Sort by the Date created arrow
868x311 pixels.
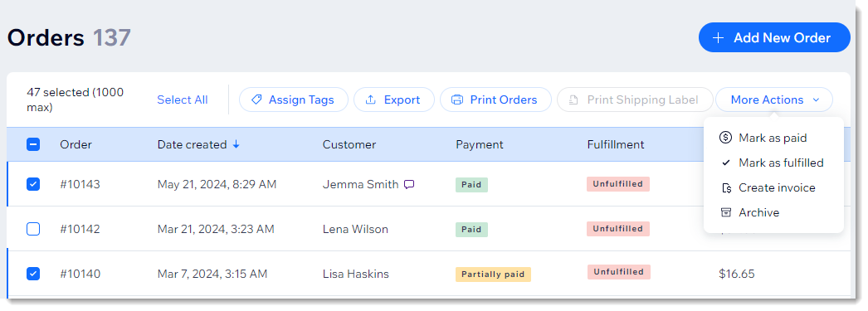(x=237, y=144)
